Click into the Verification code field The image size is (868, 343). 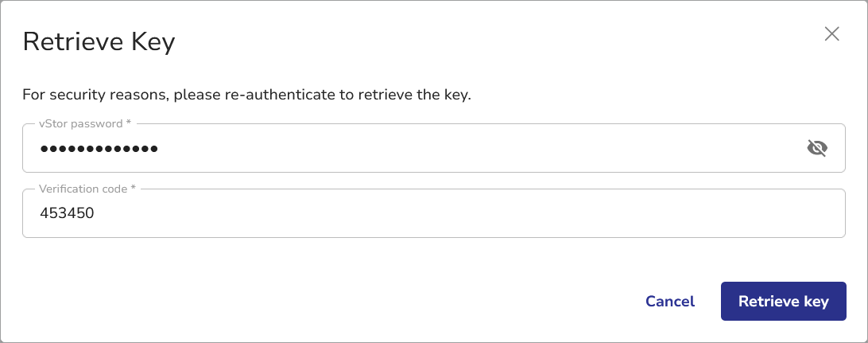pyautogui.click(x=397, y=213)
